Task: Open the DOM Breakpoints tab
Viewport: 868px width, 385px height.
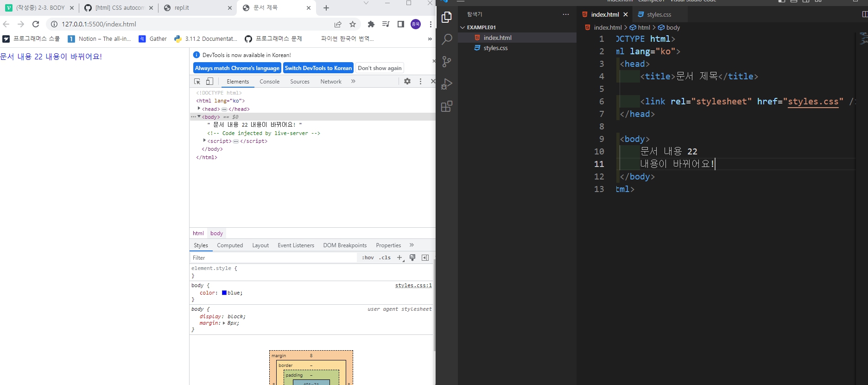Action: tap(345, 245)
